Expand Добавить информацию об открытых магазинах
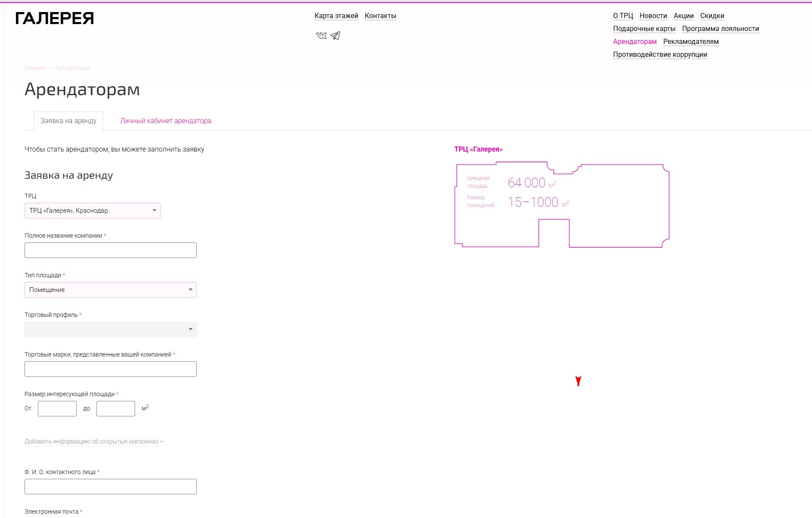Screen dimensions: 812x518 click(x=94, y=441)
